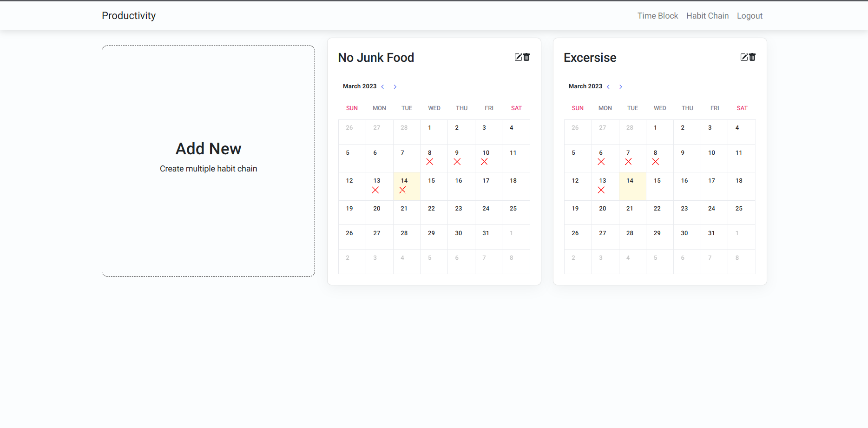Open the Habit Chain page
Viewport: 868px width, 428px height.
click(707, 15)
